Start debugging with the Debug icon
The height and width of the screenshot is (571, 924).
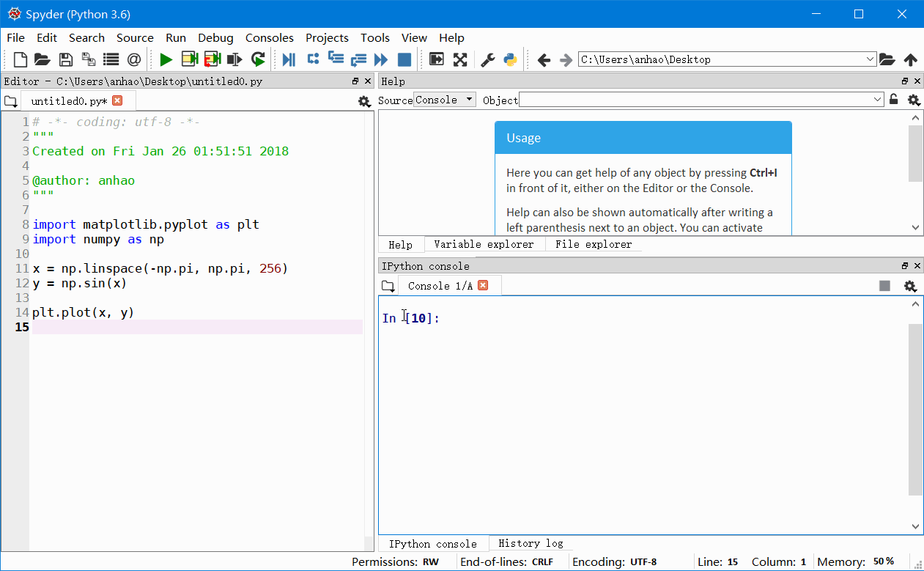288,59
